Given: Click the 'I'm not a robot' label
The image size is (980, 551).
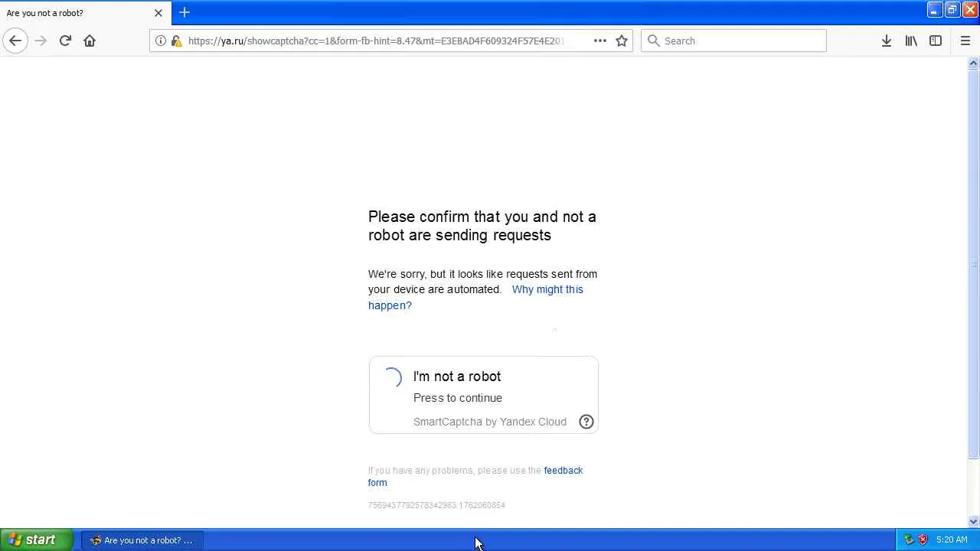Looking at the screenshot, I should (x=457, y=377).
